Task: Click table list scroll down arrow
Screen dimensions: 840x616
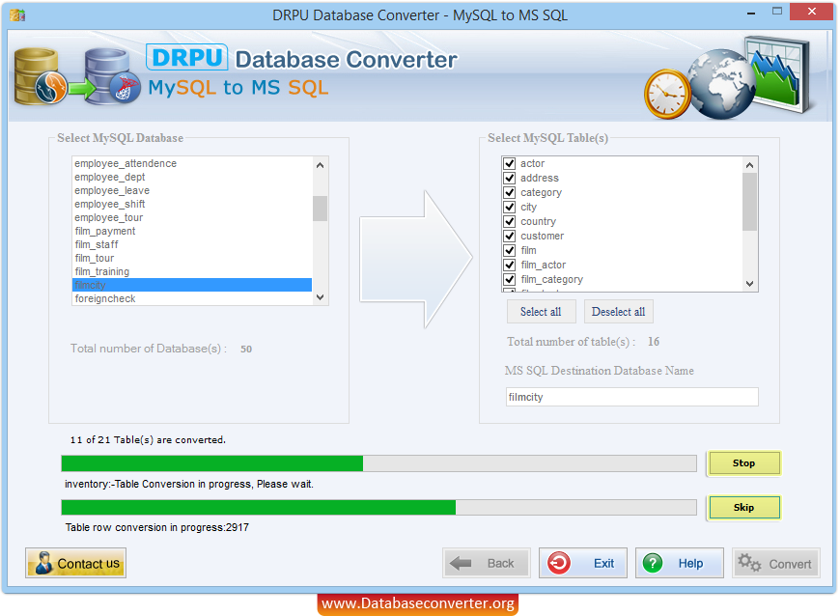Action: (749, 284)
